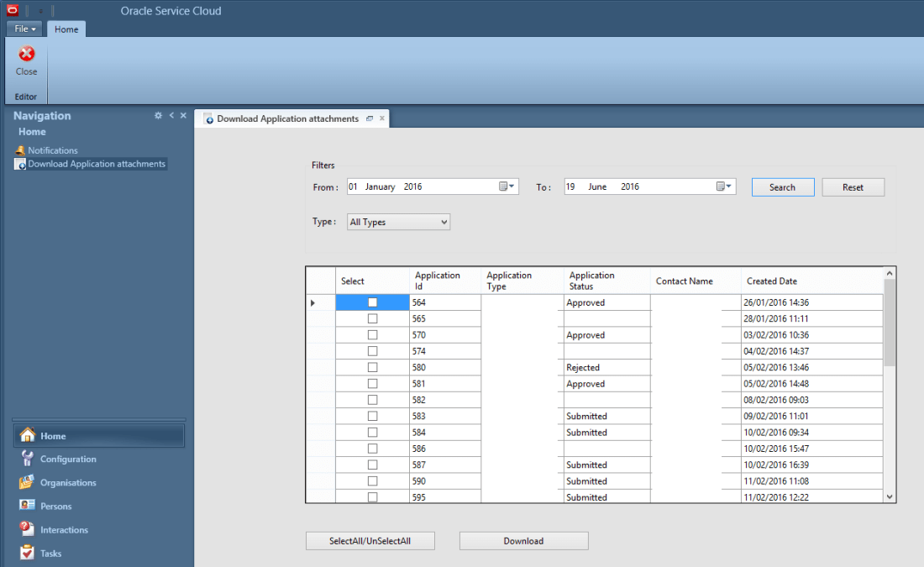Viewport: 924px width, 567px height.
Task: Open the Navigation pane settings gear
Action: [158, 115]
